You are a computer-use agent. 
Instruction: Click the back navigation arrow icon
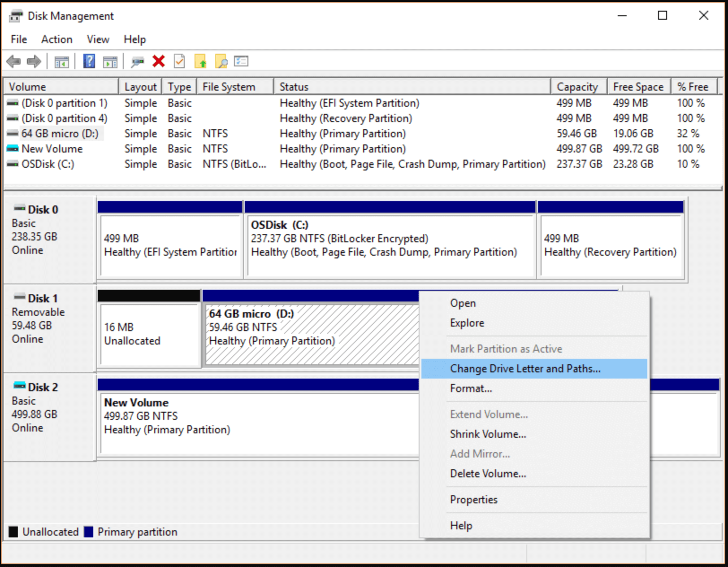point(13,61)
